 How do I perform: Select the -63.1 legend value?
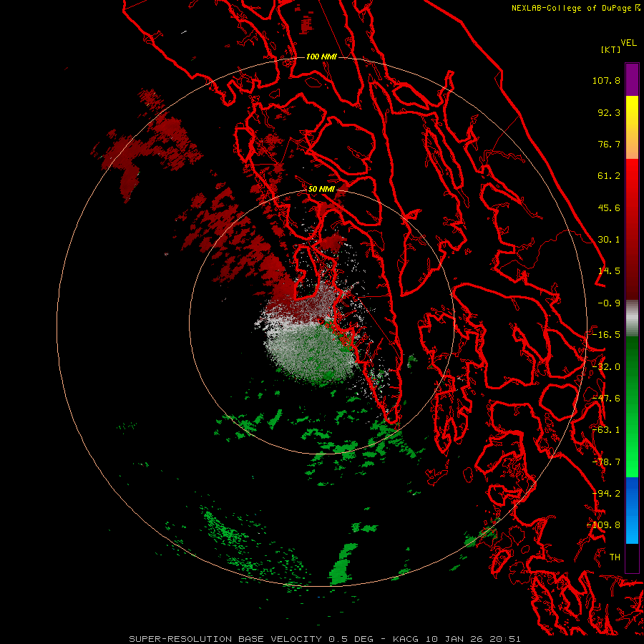(x=606, y=430)
